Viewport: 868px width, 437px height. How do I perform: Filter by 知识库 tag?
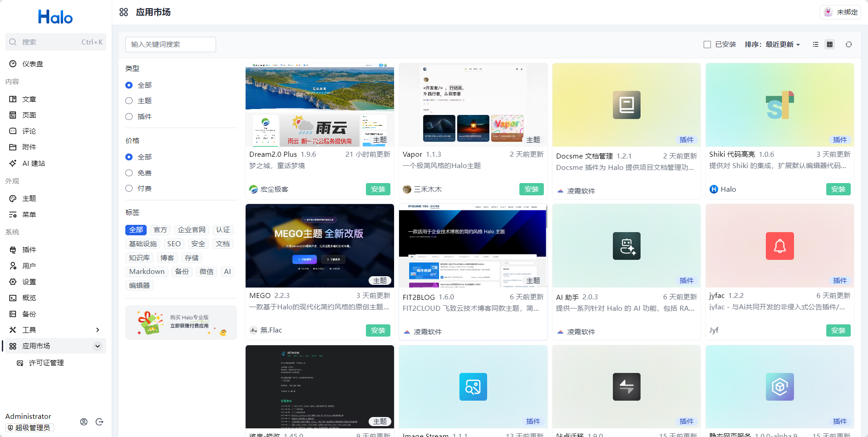(x=139, y=258)
